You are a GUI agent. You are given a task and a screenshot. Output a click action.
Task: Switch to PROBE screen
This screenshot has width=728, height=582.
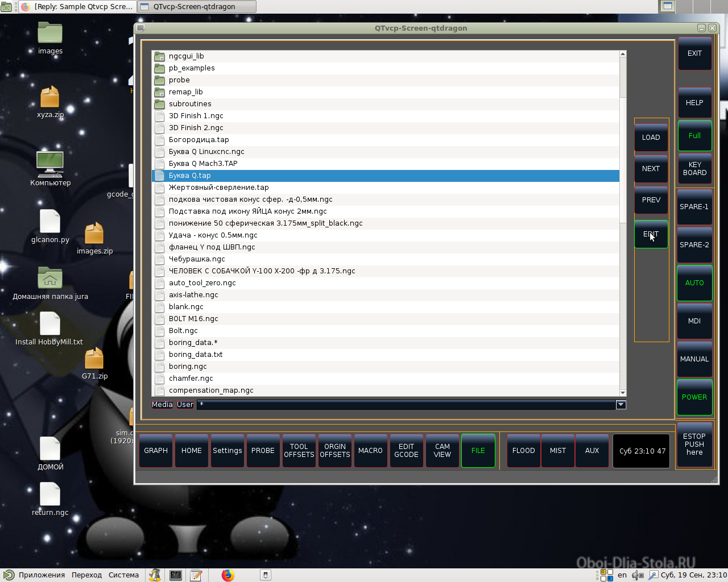pyautogui.click(x=263, y=451)
